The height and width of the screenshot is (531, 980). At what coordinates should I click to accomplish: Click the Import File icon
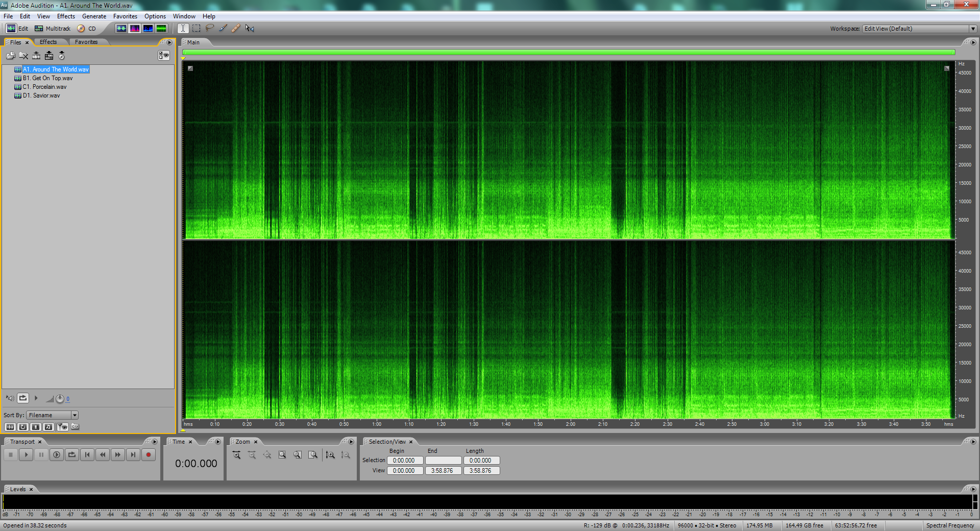pyautogui.click(x=10, y=56)
